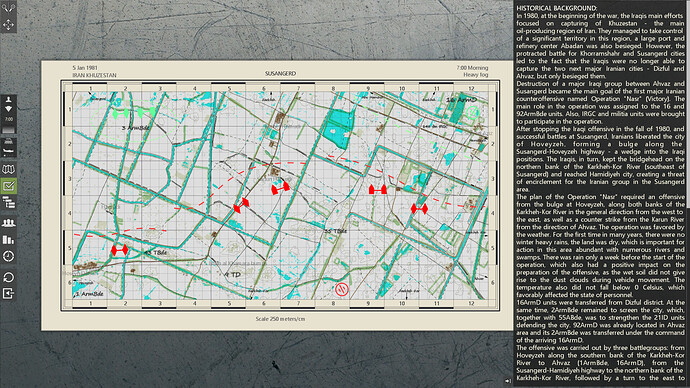Click the red circled marker near map bottom

click(342, 289)
